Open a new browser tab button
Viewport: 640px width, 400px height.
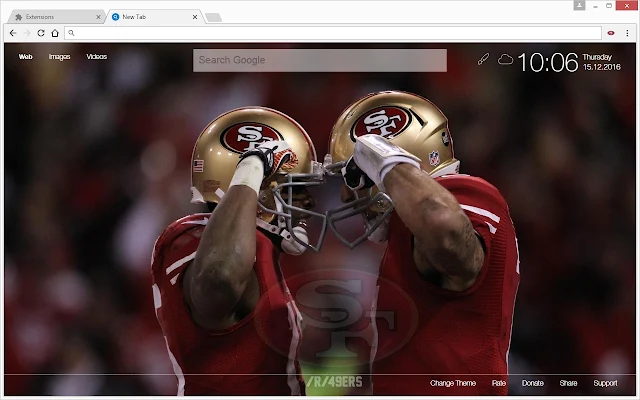pyautogui.click(x=213, y=17)
